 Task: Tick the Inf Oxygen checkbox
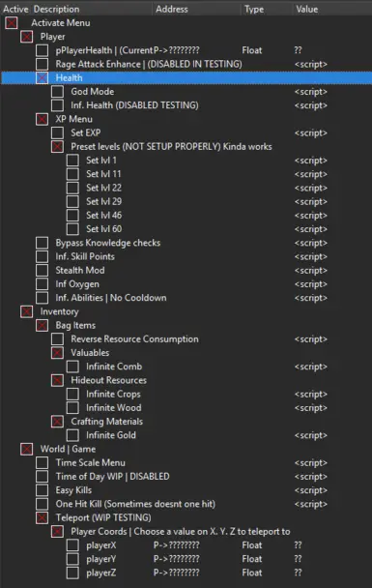point(42,284)
